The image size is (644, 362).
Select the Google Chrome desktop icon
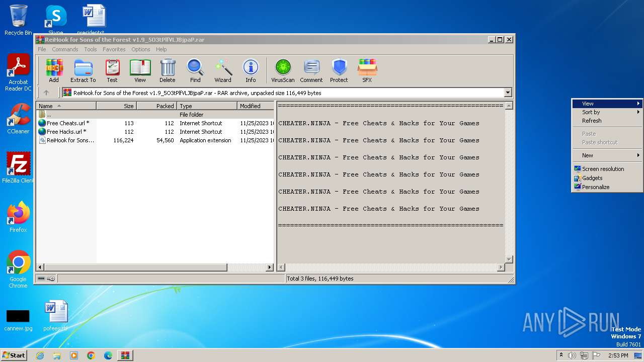pyautogui.click(x=18, y=269)
